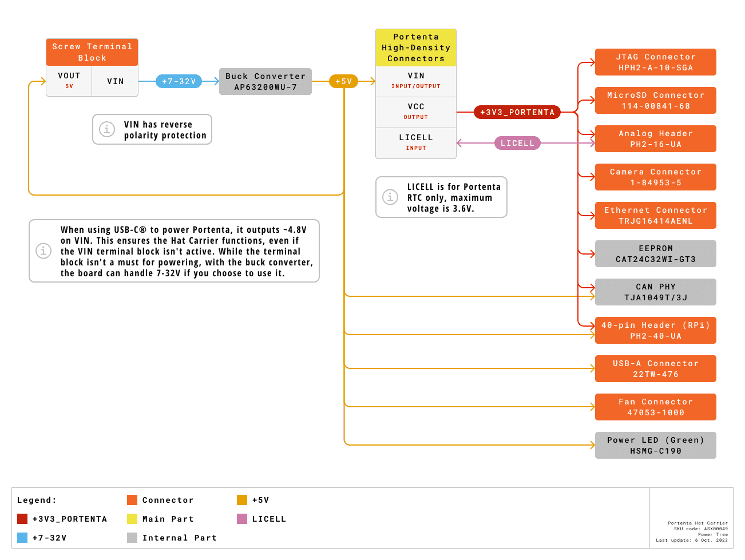Image resolution: width=745 pixels, height=560 pixels.
Task: Click the info icon beside reverse polarity note
Action: pos(107,129)
